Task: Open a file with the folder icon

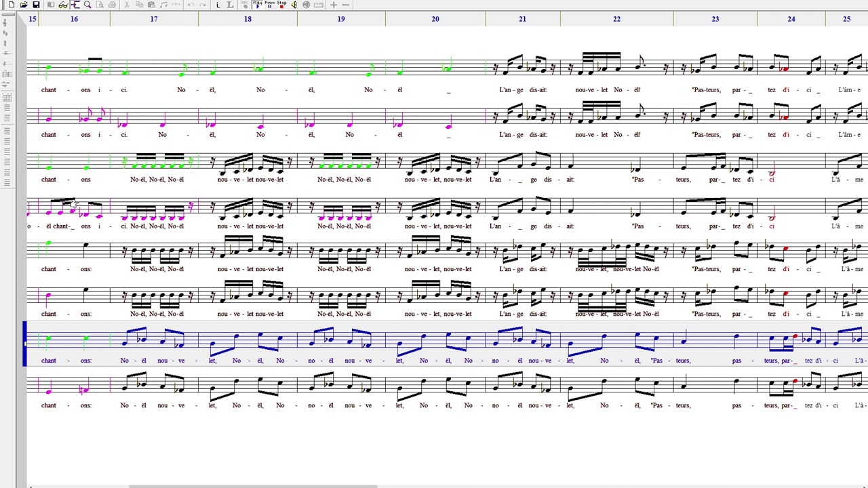Action: [24, 5]
